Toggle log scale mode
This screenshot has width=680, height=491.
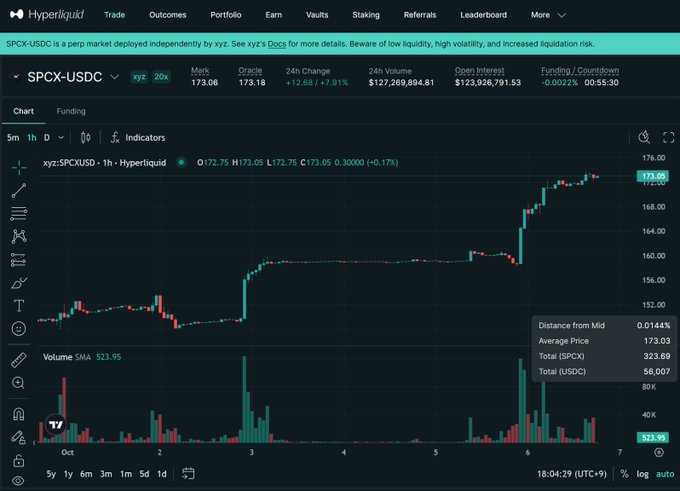pyautogui.click(x=643, y=474)
